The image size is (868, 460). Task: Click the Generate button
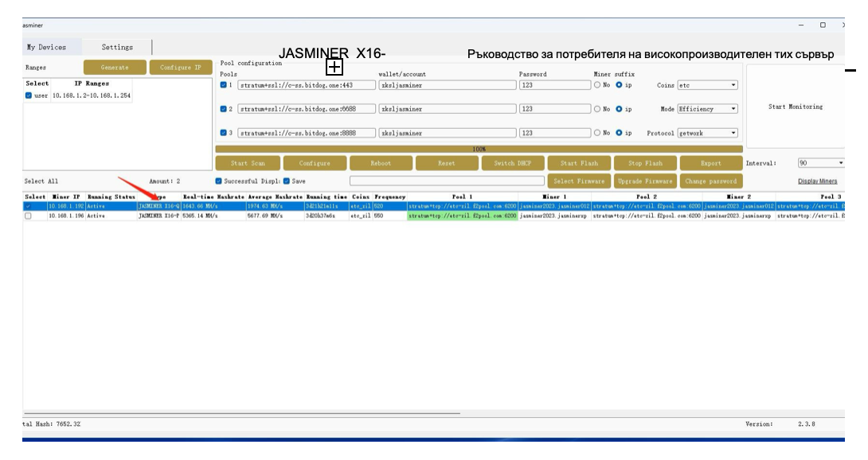click(115, 68)
